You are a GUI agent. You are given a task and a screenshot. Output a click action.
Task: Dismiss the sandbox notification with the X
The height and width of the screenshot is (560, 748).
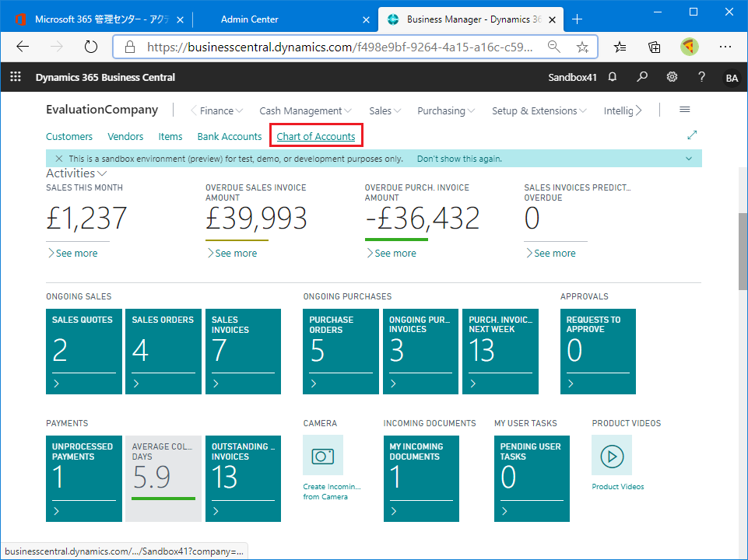[x=58, y=159]
